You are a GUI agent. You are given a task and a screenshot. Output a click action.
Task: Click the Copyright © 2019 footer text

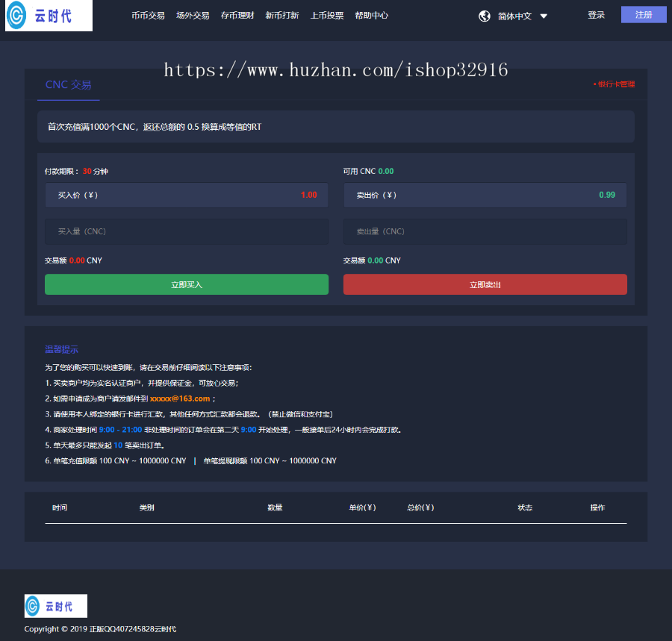100,629
